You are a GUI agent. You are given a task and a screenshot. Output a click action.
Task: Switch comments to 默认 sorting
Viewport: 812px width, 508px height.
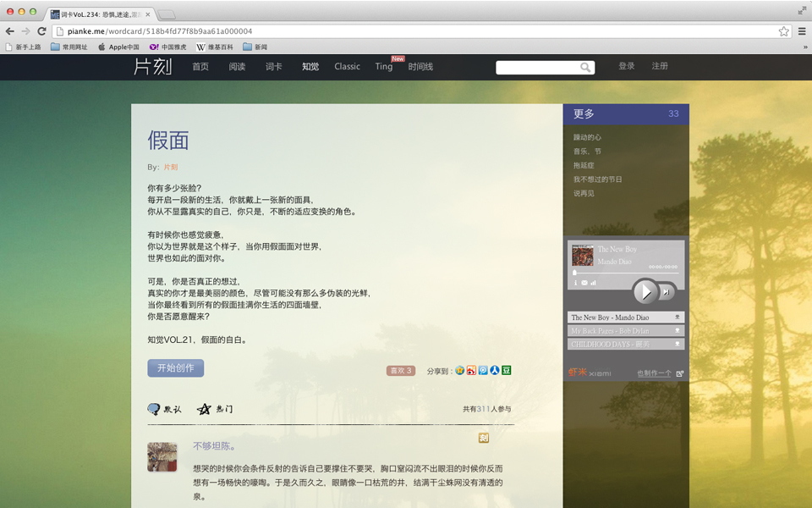[x=164, y=409]
